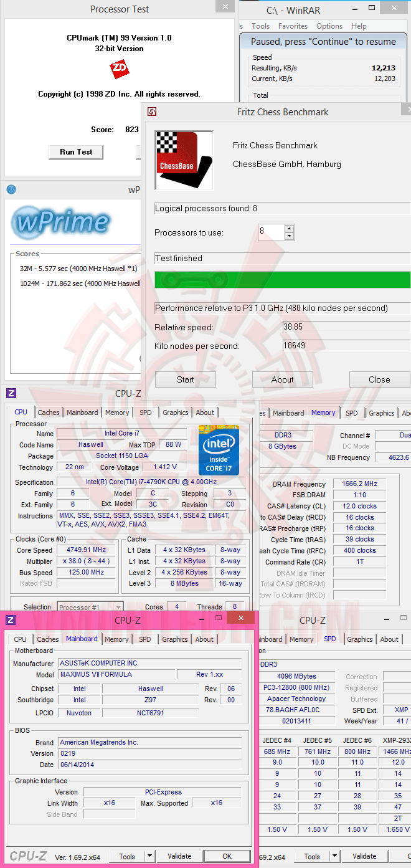
Task: Click the BIOS Brand American Megatrends Inc.
Action: pyautogui.click(x=149, y=743)
